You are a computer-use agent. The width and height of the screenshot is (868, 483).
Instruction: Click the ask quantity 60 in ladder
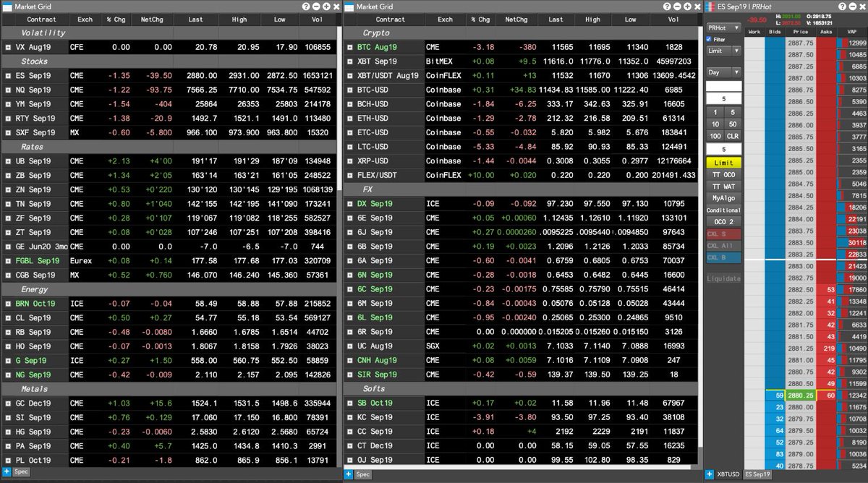coord(827,396)
